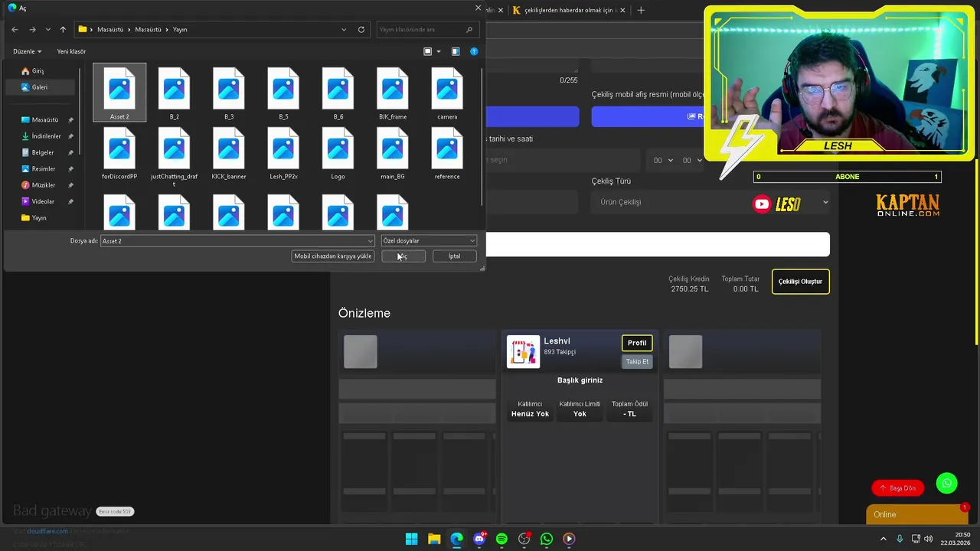Viewport: 980px width, 551px height.
Task: Select the B_3 image file
Action: tap(229, 93)
